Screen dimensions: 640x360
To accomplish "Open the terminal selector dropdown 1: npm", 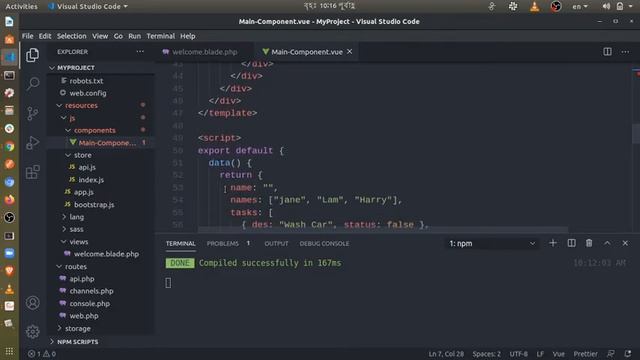I will (x=491, y=243).
